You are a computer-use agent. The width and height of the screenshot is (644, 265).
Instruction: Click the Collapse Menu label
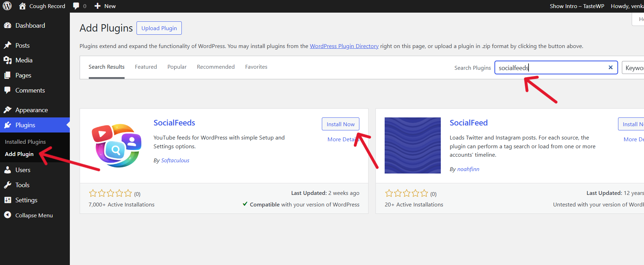coord(34,215)
